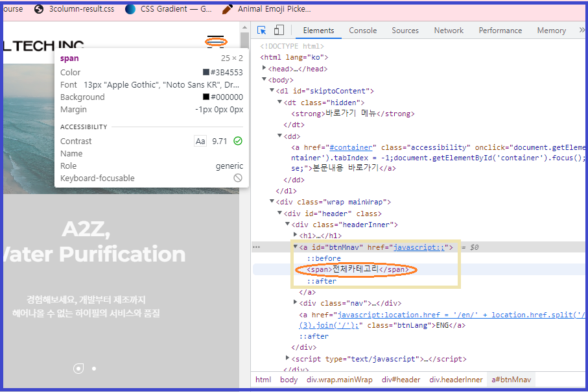Click the A2Z, heading on the webpage
Viewport: 588px width, 392px height.
(86, 229)
